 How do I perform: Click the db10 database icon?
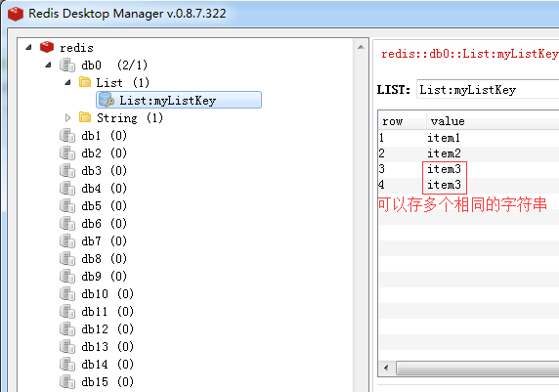(x=67, y=294)
